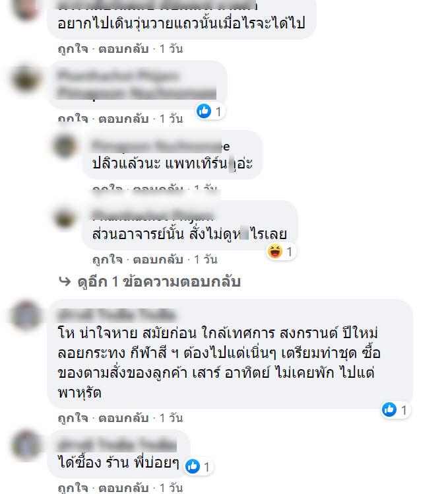448x494 pixels.
Task: Open the profile picture beside ได้ซื้อง ร้าน พี่บ่อยๆ
Action: [26, 445]
